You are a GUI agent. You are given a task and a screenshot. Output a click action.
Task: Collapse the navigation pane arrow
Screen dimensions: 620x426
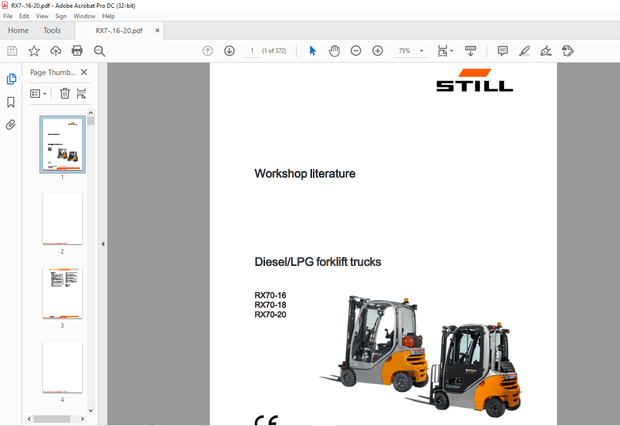103,244
